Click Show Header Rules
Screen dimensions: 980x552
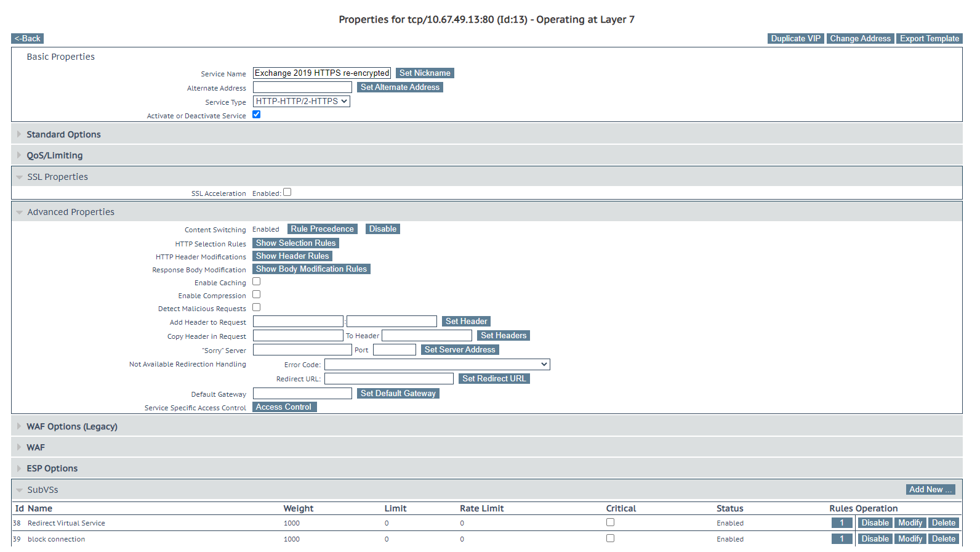pyautogui.click(x=292, y=256)
